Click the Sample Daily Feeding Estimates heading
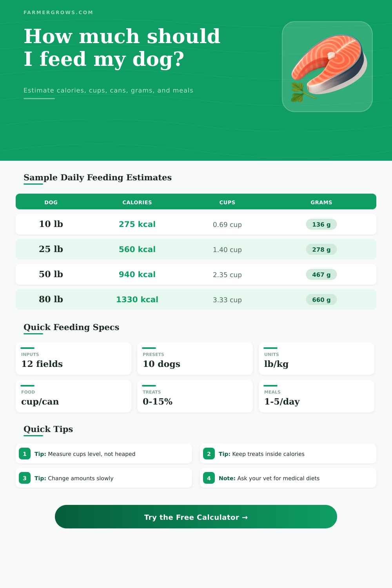 tap(98, 178)
